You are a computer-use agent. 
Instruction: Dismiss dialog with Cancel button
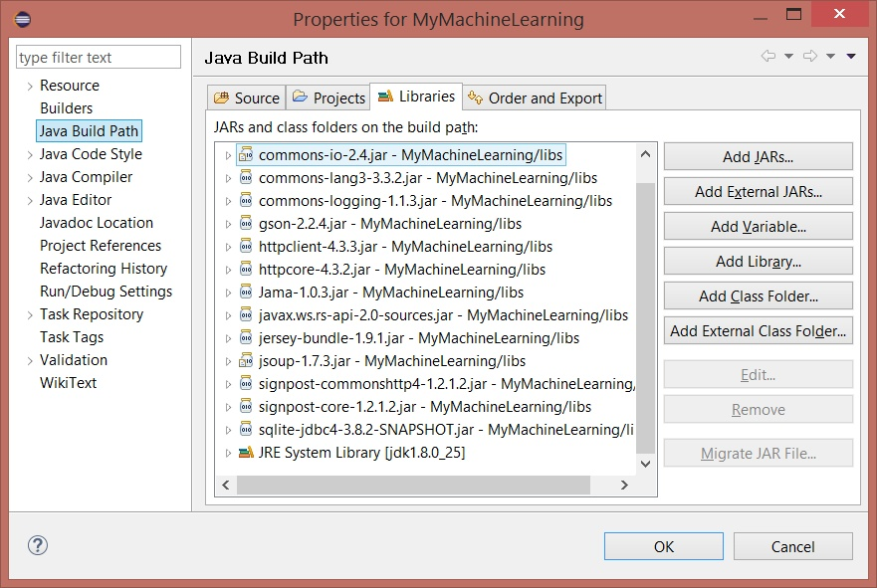(792, 546)
